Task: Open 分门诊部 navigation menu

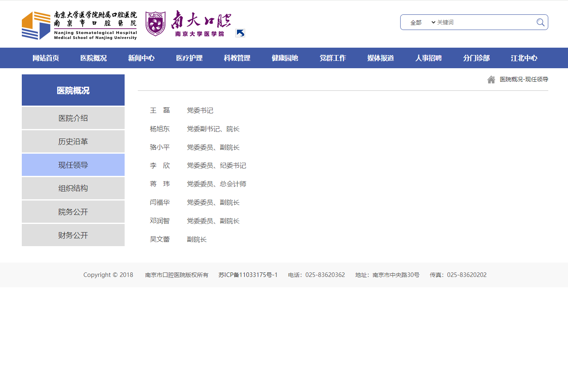Action: pyautogui.click(x=476, y=58)
